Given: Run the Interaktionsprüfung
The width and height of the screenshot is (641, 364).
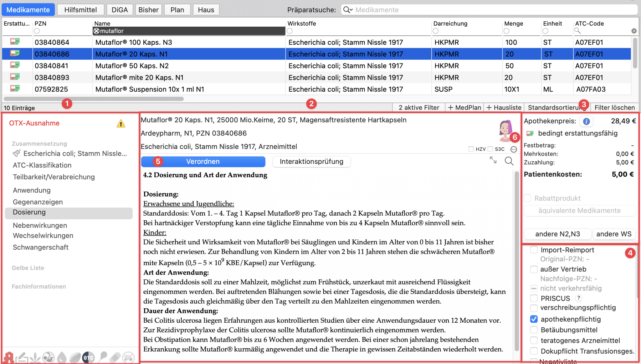Looking at the screenshot, I should pyautogui.click(x=311, y=161).
